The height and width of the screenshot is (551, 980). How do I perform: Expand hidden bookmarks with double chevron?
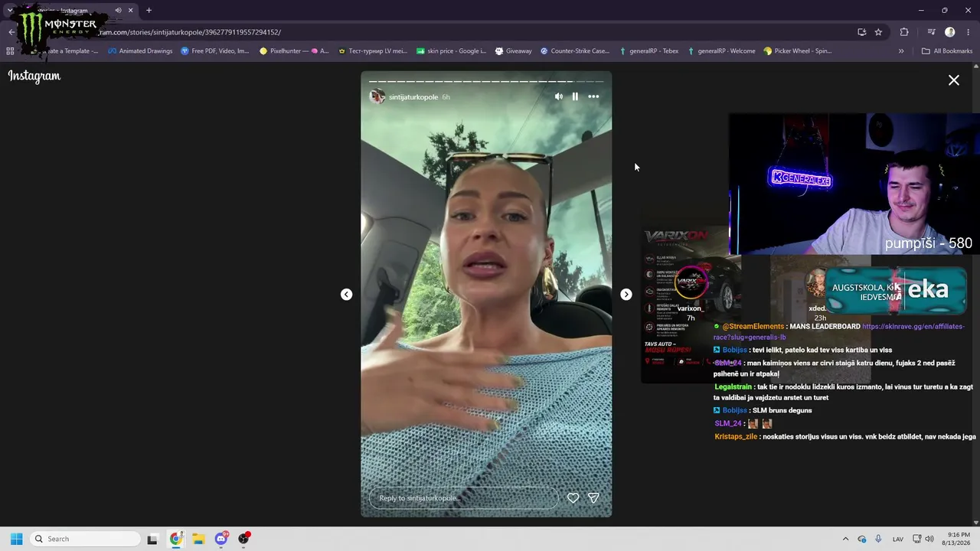(901, 51)
